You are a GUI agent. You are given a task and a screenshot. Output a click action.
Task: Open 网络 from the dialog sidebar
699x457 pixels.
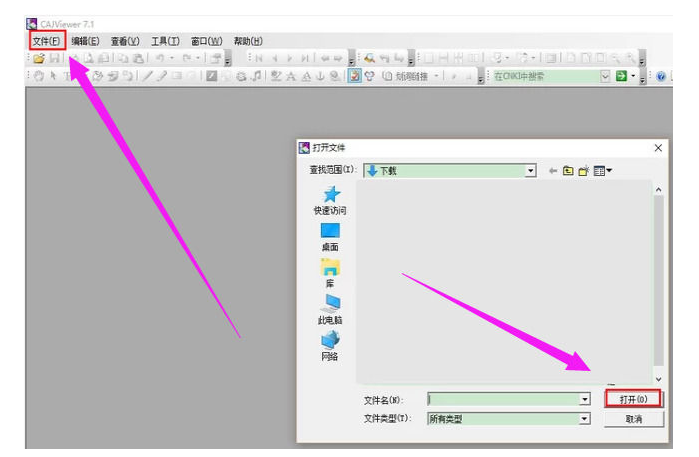(x=330, y=345)
